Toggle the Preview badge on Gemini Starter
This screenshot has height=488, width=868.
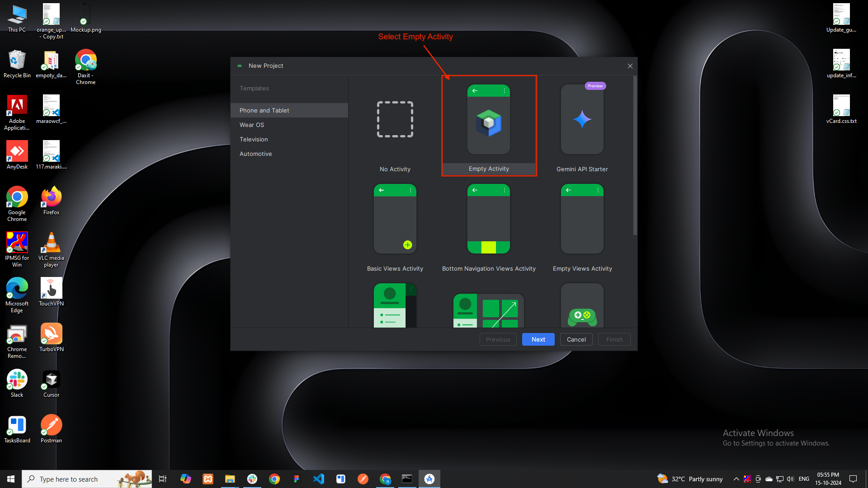594,86
